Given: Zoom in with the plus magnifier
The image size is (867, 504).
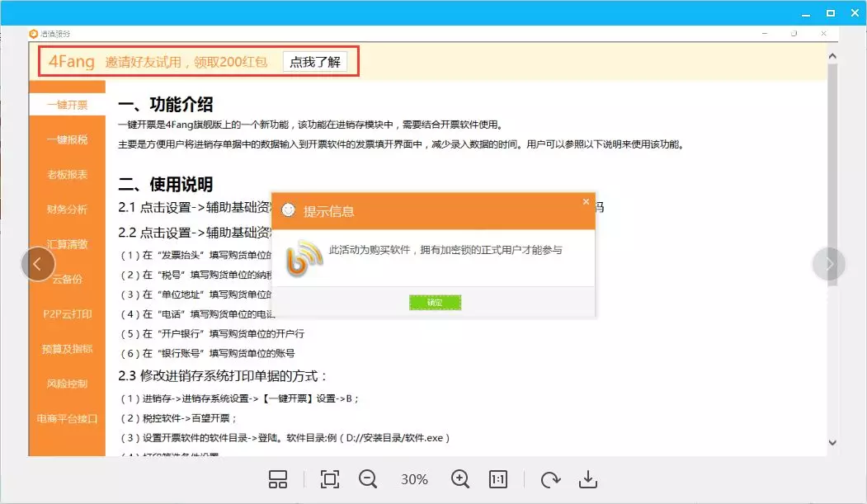Looking at the screenshot, I should pos(460,479).
